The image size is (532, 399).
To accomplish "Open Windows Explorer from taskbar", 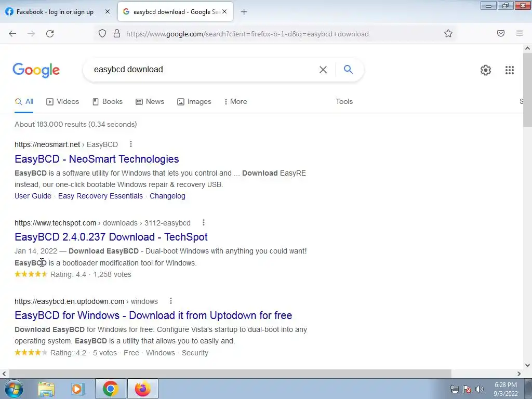I will point(46,389).
